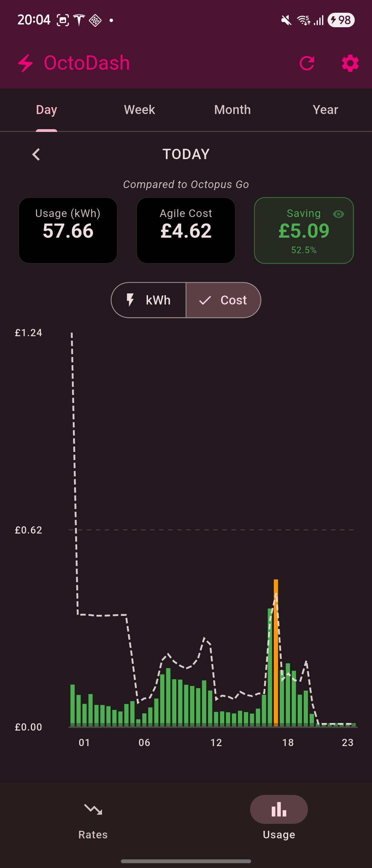Select the Year tab

point(325,110)
